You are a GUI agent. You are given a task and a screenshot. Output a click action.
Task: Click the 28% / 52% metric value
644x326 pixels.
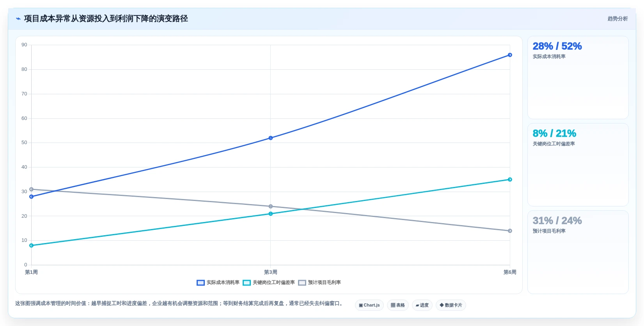557,46
